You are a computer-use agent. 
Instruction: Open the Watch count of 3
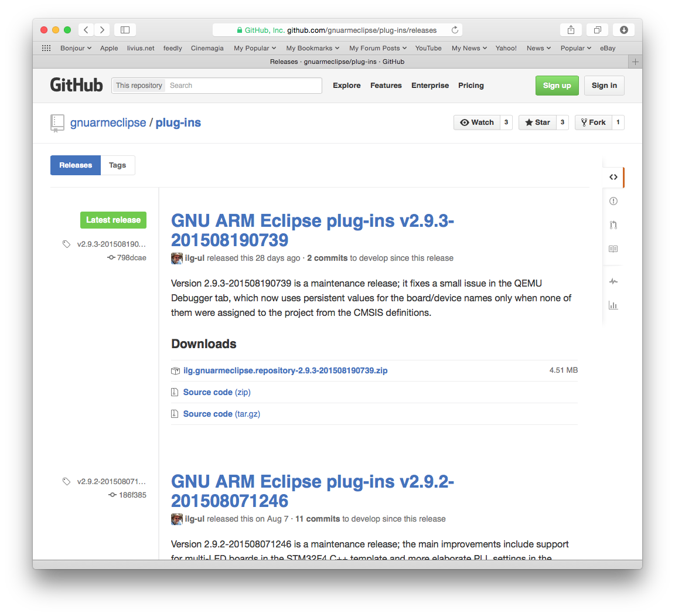coord(506,122)
